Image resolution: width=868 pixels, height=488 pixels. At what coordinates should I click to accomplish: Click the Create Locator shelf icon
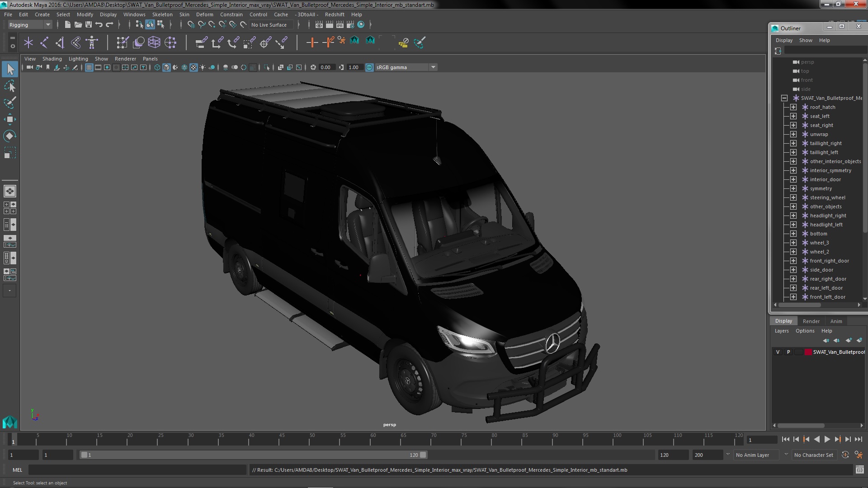[28, 42]
